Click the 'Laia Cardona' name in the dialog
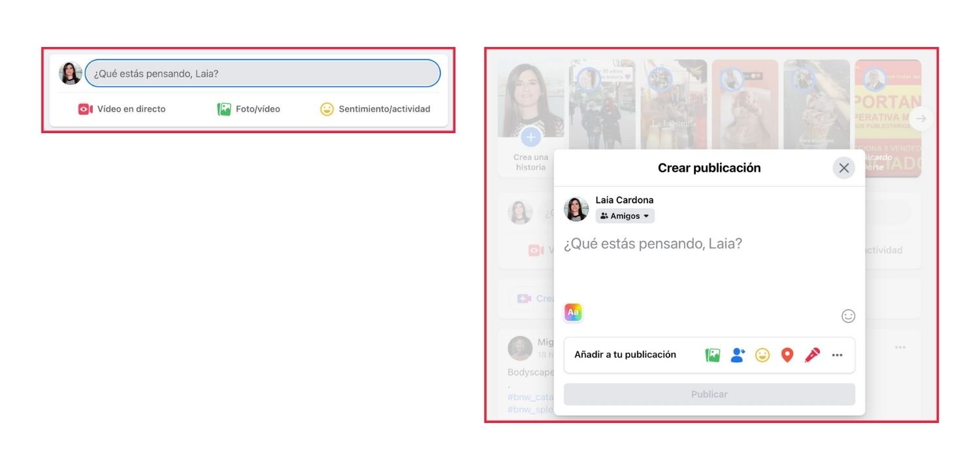Image resolution: width=980 pixels, height=470 pixels. coord(625,200)
